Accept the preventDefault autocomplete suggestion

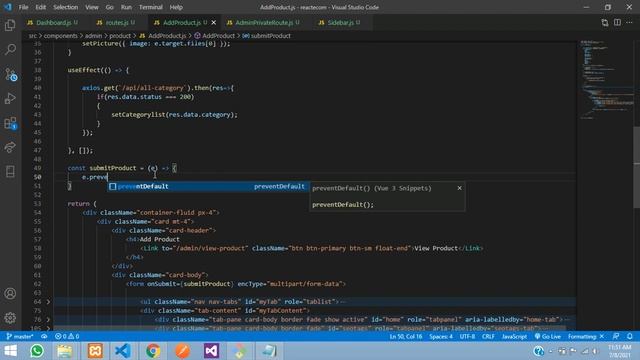208,187
